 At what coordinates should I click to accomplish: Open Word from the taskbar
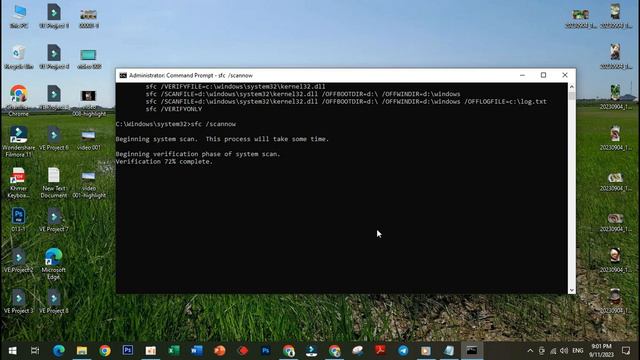[x=197, y=351]
